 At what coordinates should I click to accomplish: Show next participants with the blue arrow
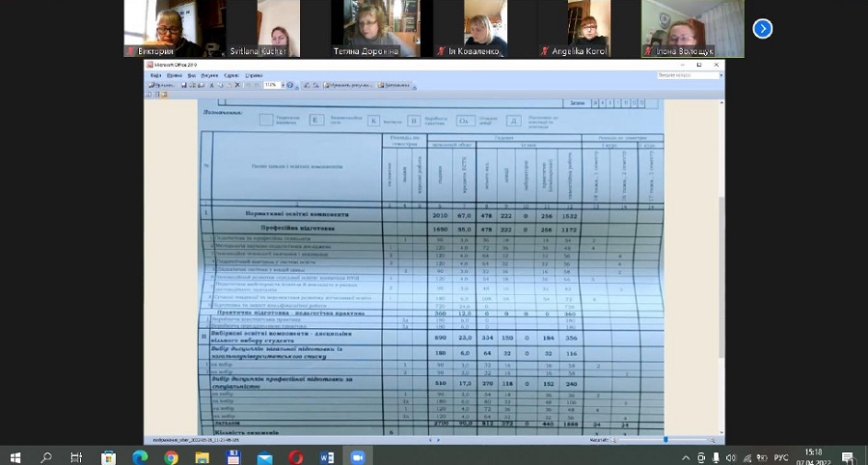click(x=762, y=28)
